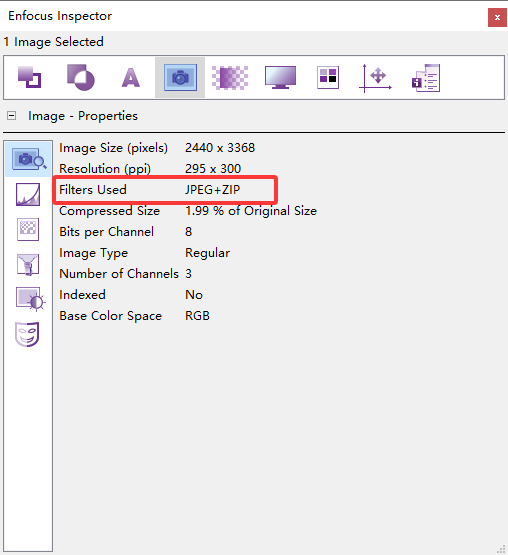
Task: Open the Text inspector 'A' icon
Action: coord(131,78)
